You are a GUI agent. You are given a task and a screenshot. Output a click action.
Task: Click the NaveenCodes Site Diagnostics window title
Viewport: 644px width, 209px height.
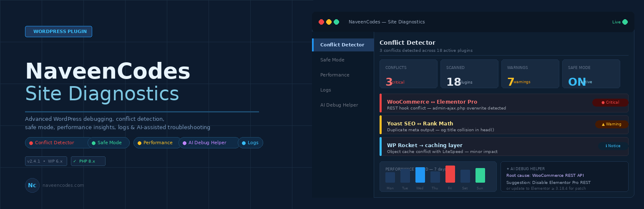click(x=387, y=22)
